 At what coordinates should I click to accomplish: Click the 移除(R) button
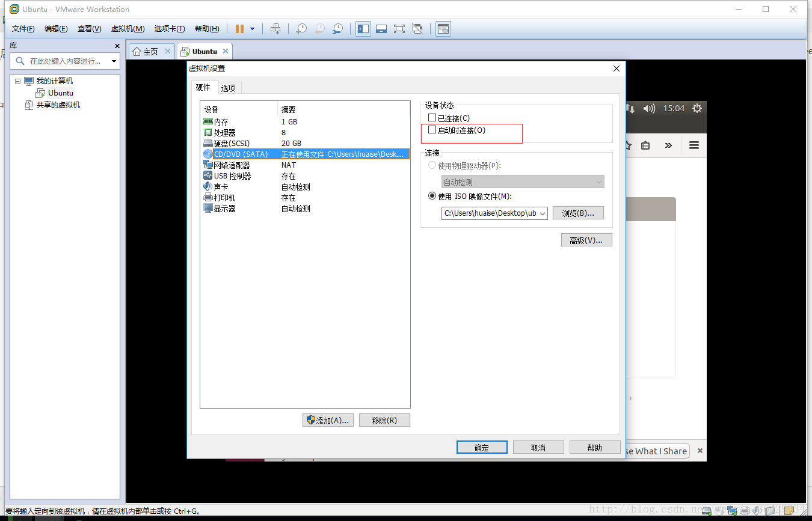(384, 420)
